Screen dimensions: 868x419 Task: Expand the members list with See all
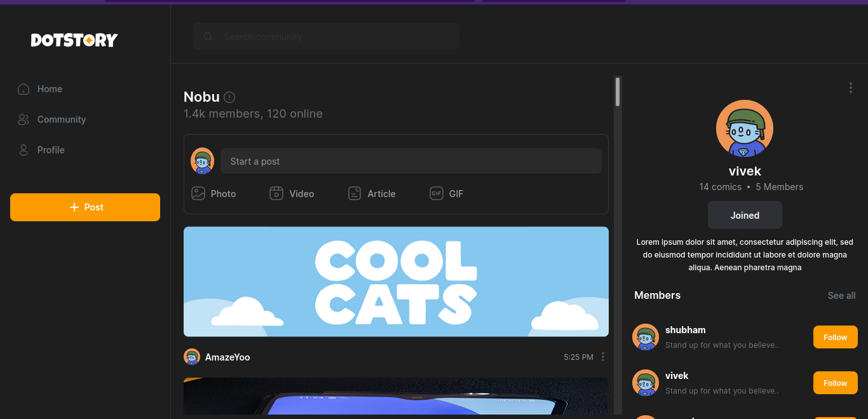[x=841, y=296]
